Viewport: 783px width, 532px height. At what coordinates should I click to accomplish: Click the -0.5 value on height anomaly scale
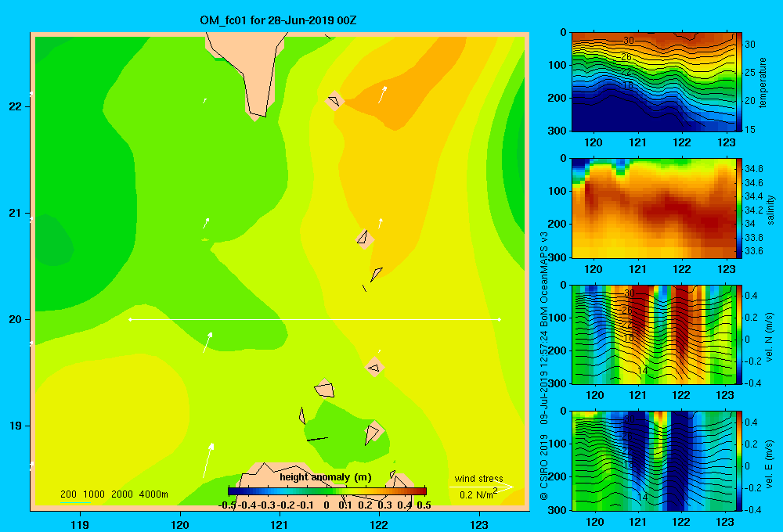[x=227, y=505]
